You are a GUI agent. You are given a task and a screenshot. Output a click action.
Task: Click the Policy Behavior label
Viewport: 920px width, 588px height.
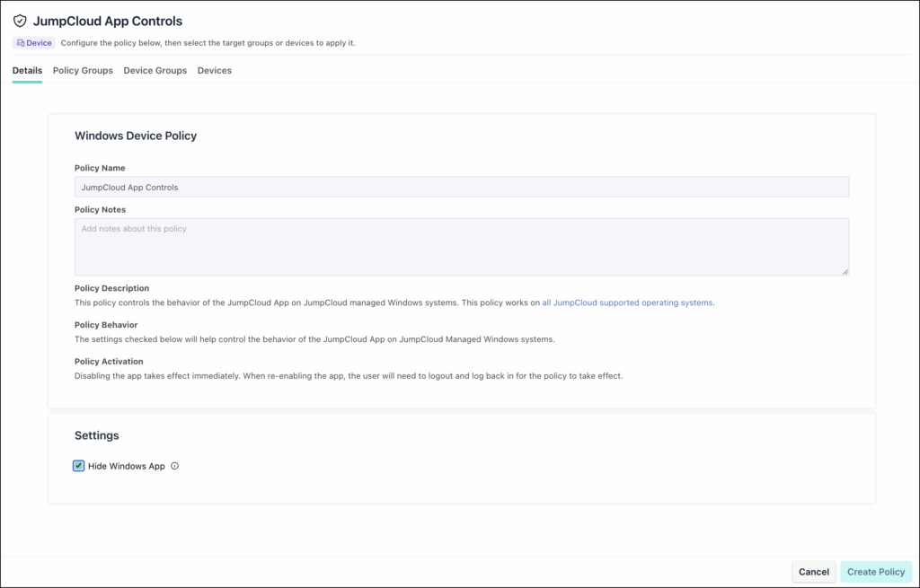pyautogui.click(x=106, y=325)
